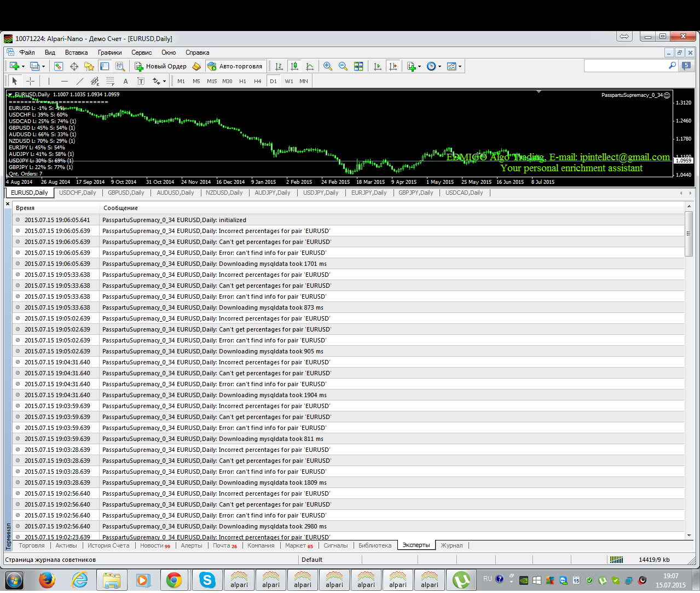
Task: Open the Market Watch panel icon
Action: tap(59, 66)
